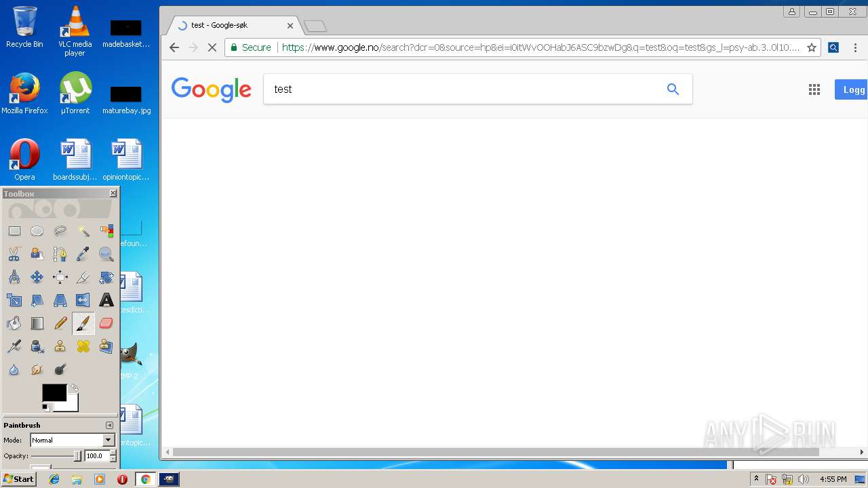
Task: Select the By Color Select tool
Action: click(106, 231)
